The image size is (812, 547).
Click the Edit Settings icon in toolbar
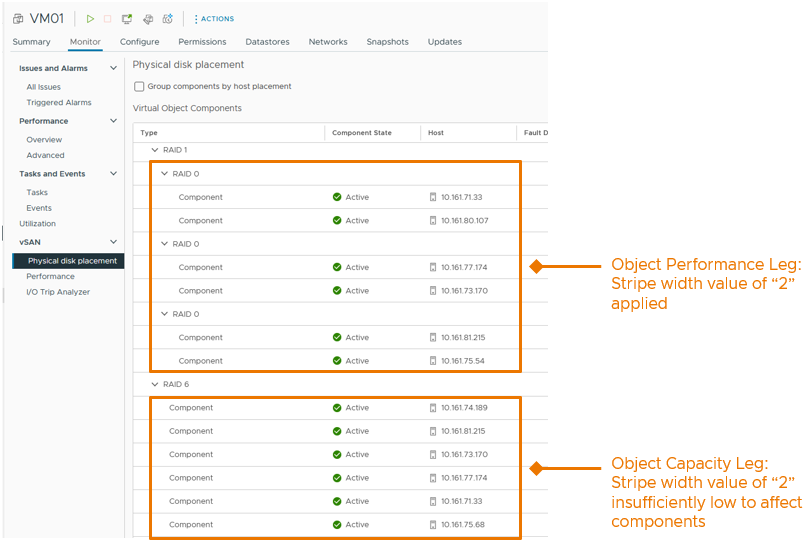pyautogui.click(x=148, y=19)
